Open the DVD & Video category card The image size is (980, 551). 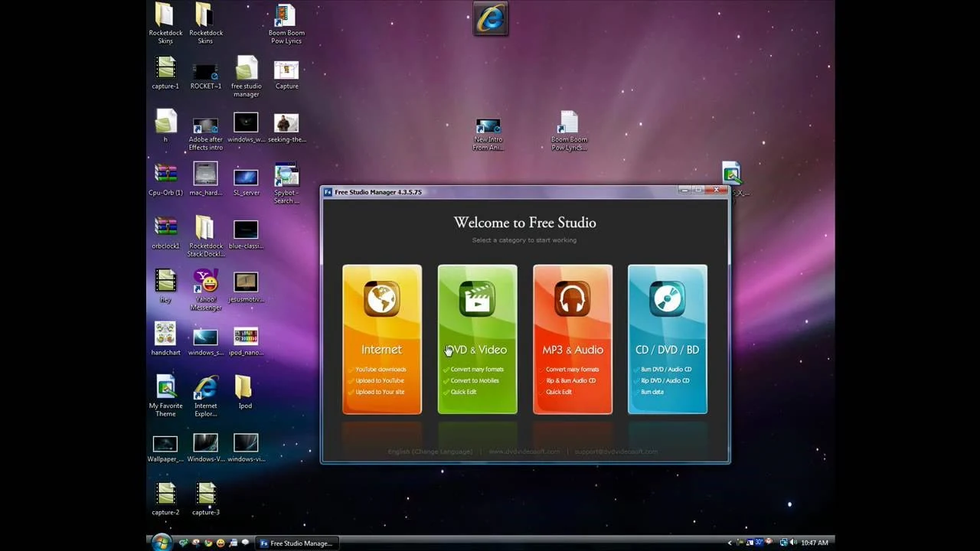(477, 339)
